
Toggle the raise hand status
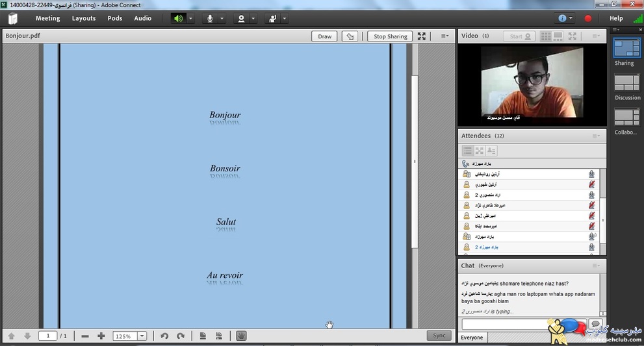272,18
